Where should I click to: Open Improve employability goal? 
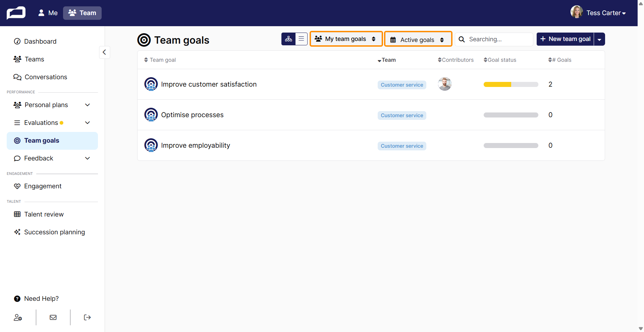(x=196, y=145)
